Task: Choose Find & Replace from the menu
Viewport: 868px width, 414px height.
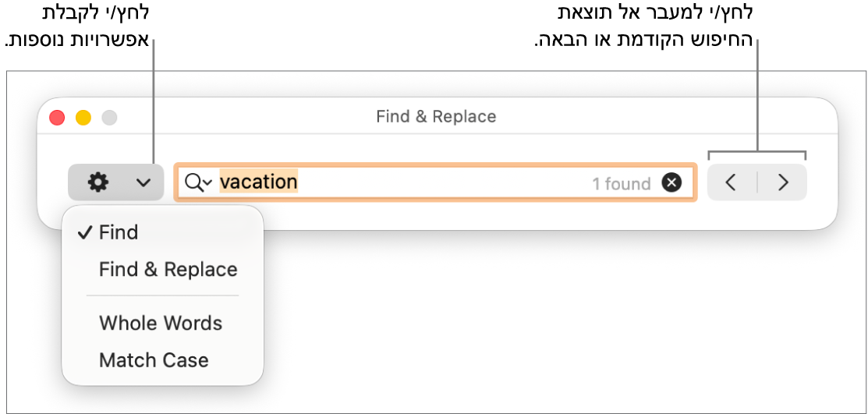Action: point(168,270)
